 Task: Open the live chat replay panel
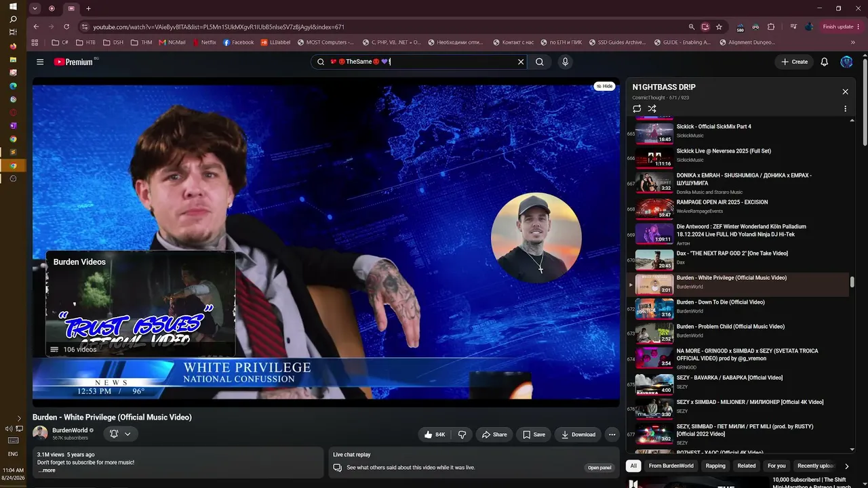pos(599,468)
